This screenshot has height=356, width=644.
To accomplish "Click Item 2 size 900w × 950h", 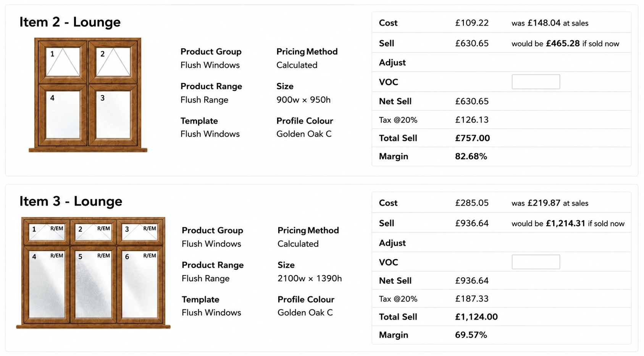I will (x=303, y=100).
